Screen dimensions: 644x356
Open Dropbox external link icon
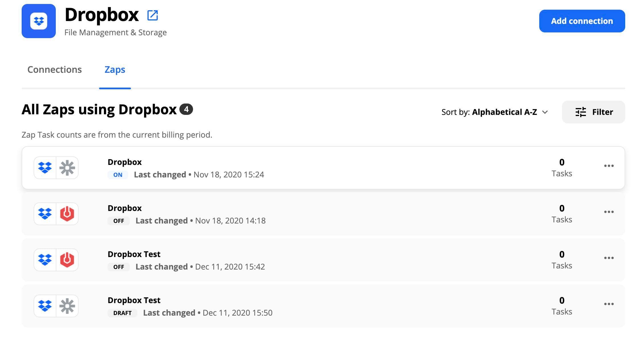153,15
